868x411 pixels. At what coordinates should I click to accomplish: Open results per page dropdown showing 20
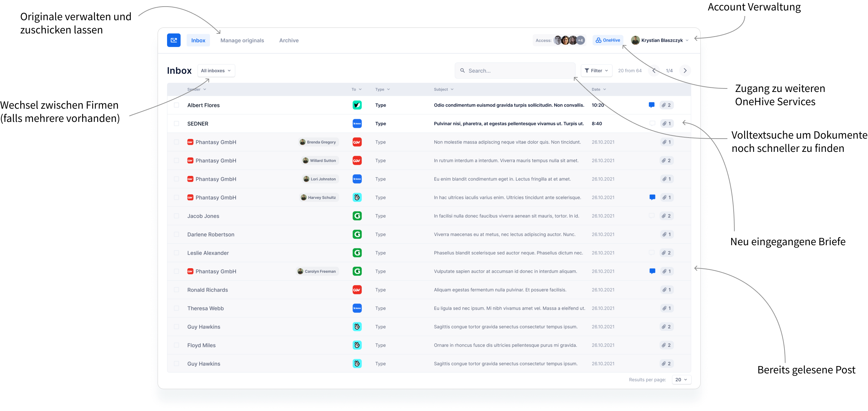coord(681,380)
